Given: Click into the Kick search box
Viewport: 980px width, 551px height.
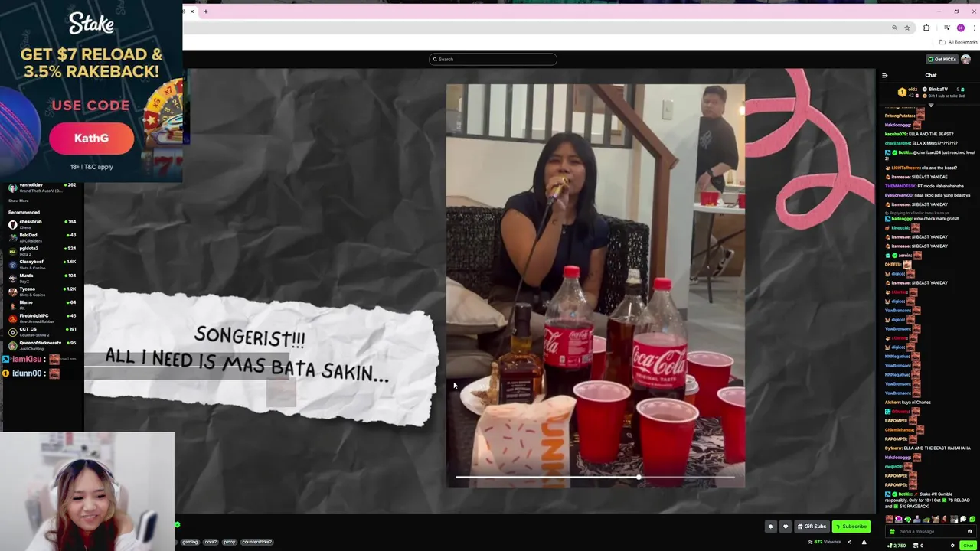Looking at the screenshot, I should click(493, 59).
